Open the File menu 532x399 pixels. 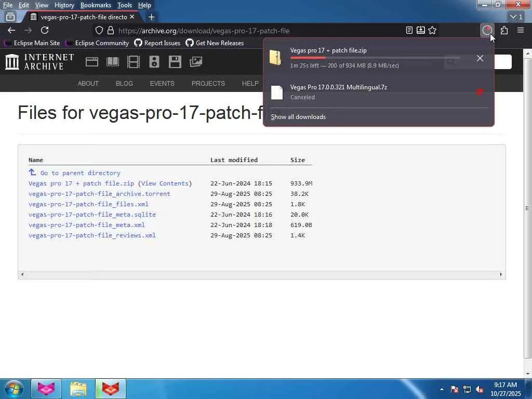8,5
